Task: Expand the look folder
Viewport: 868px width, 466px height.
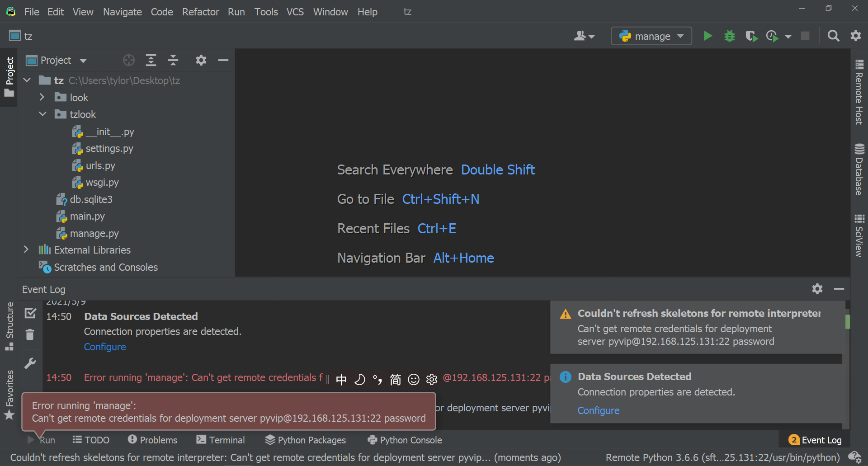Action: pyautogui.click(x=42, y=97)
